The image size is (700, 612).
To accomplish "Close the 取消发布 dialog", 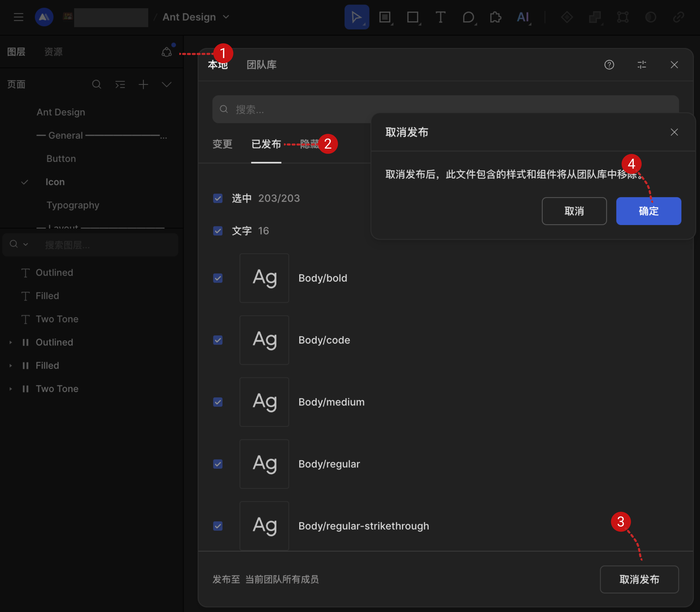I will click(x=674, y=132).
